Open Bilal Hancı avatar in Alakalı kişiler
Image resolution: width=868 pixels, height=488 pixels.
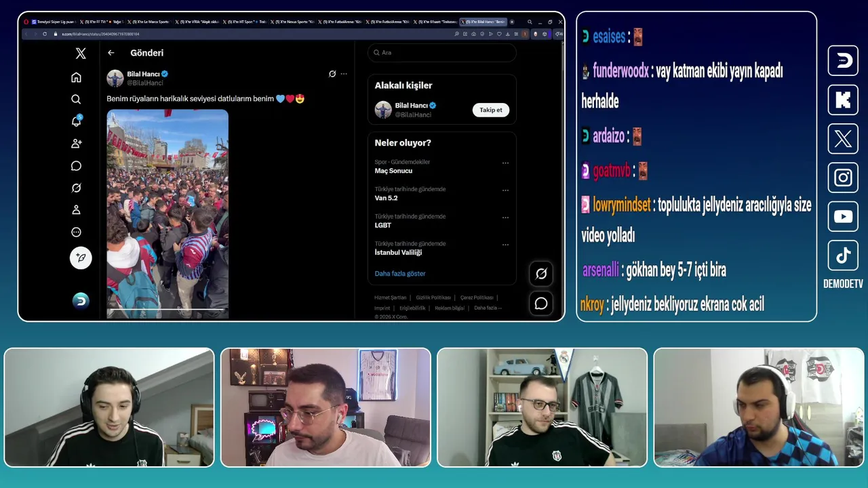pos(383,110)
